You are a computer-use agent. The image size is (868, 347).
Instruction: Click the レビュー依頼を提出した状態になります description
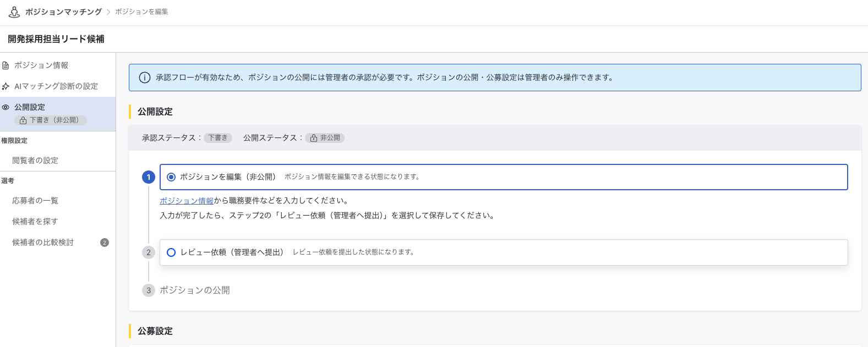coord(353,252)
